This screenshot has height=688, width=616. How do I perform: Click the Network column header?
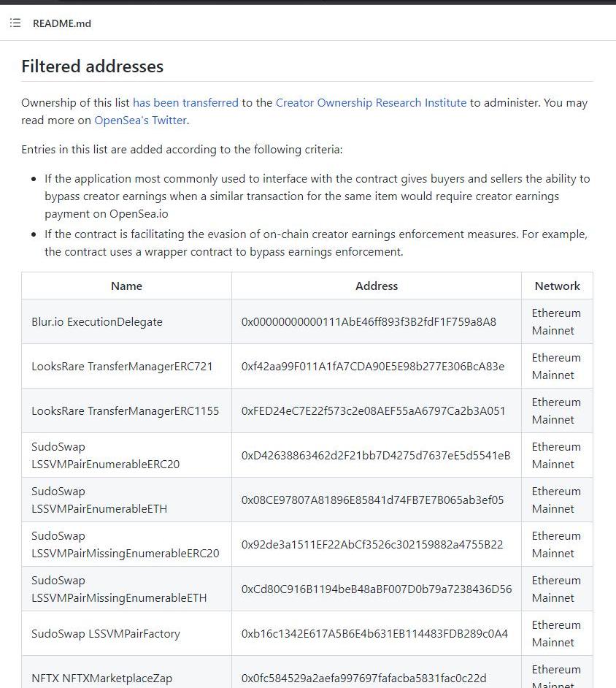tap(557, 286)
